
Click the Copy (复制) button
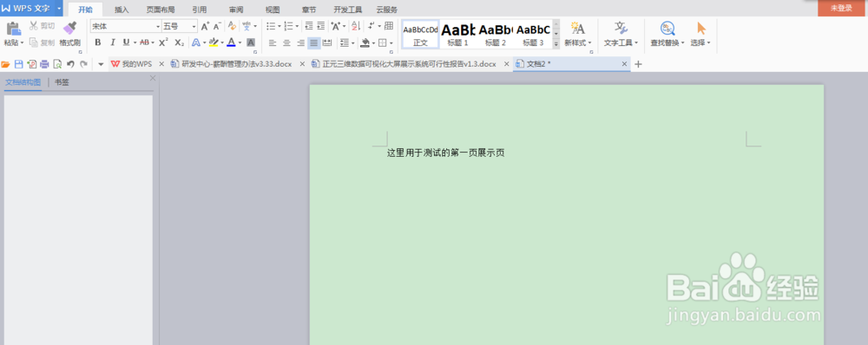pyautogui.click(x=42, y=42)
